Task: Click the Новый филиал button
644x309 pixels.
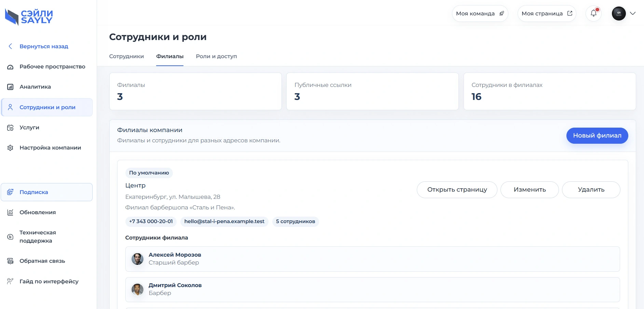Action: coord(597,136)
